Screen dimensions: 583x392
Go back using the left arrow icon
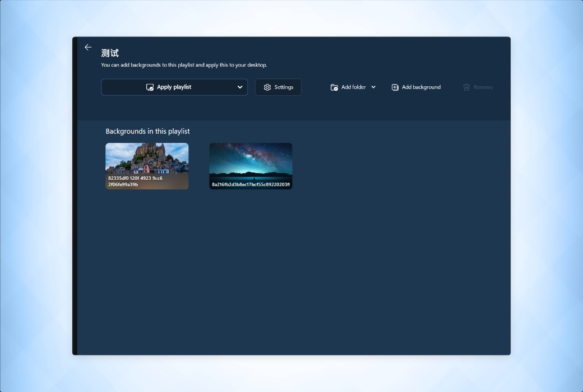click(x=88, y=47)
